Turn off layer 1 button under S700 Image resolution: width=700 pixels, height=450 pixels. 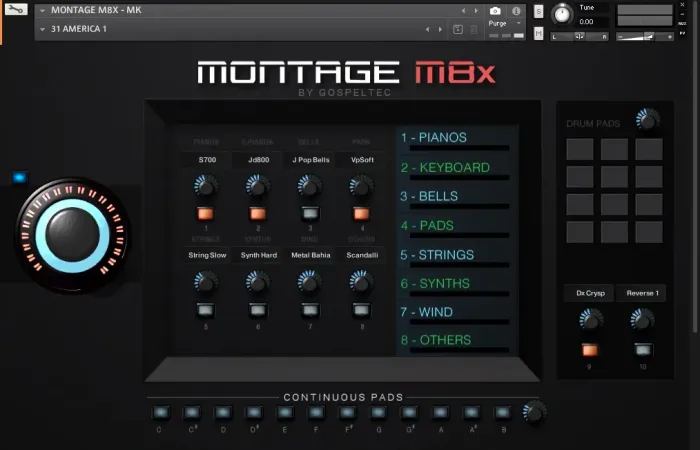[205, 213]
